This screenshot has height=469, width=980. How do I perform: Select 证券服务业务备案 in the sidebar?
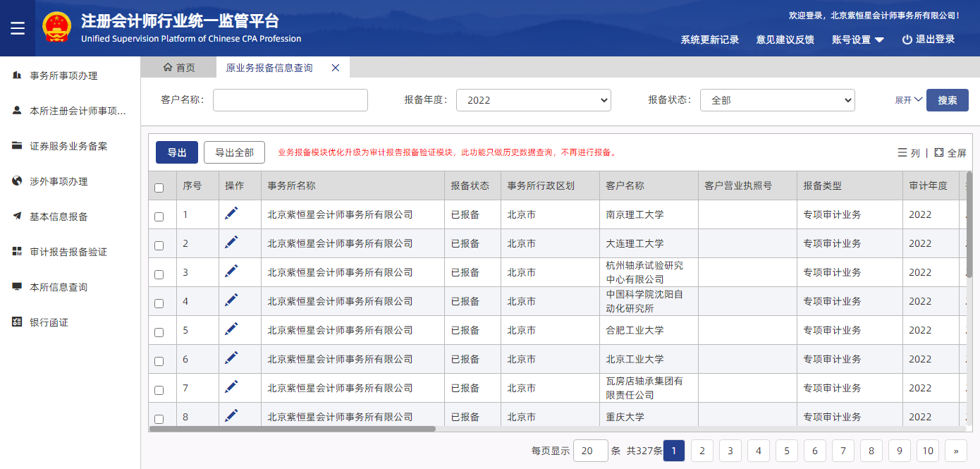coord(68,146)
